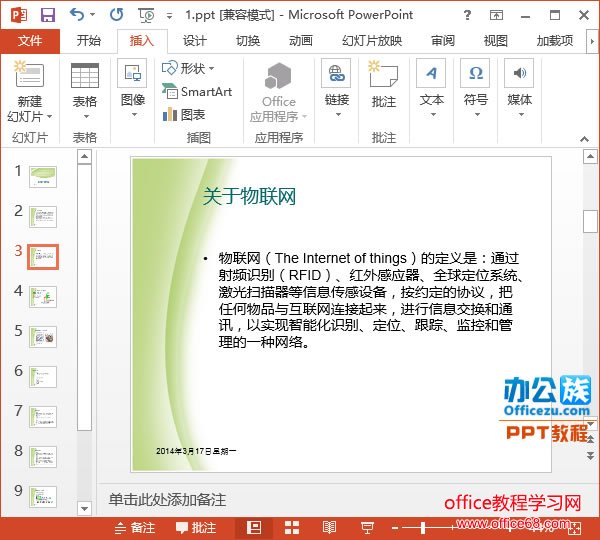This screenshot has height=540, width=600.
Task: Open Office 应用程序 apps button
Action: (279, 92)
